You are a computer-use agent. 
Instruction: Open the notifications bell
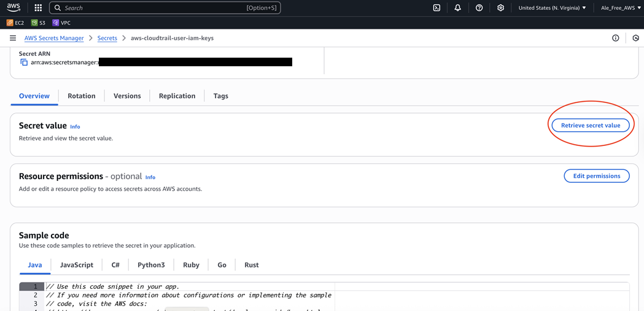coord(458,8)
